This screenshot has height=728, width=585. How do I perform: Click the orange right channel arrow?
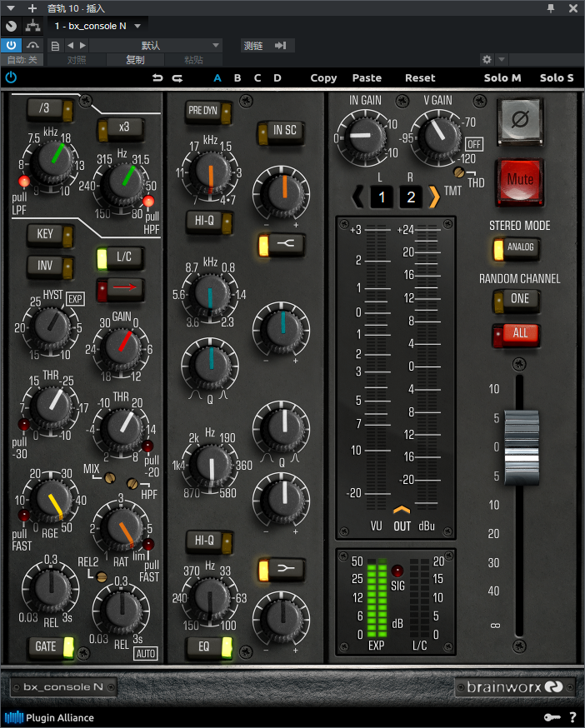(434, 197)
